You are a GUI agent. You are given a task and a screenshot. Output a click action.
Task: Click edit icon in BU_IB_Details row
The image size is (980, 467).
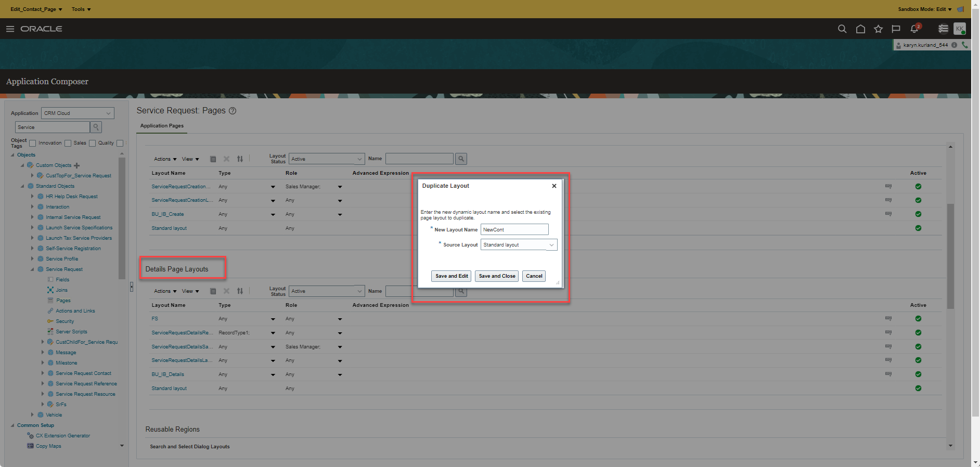888,374
